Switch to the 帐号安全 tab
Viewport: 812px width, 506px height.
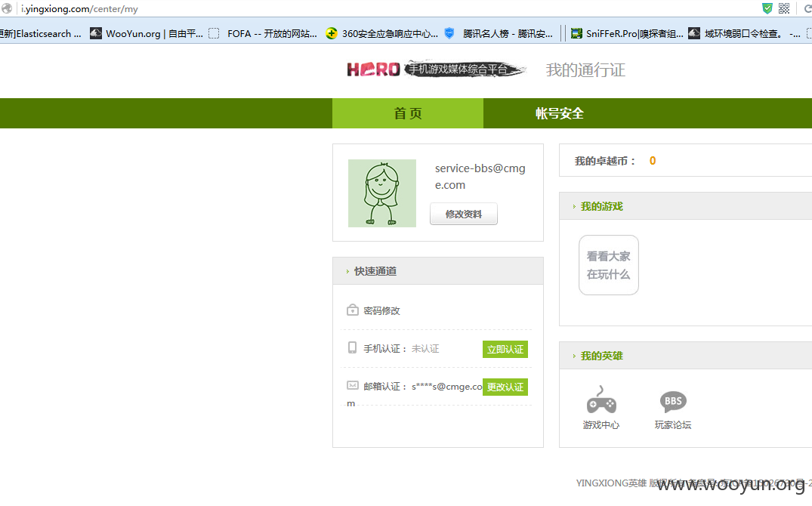(x=559, y=113)
